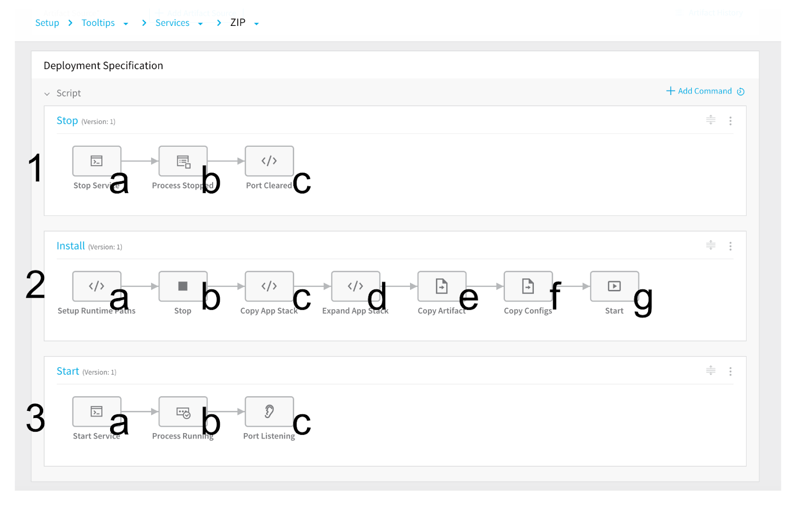This screenshot has height=514, width=812.
Task: Open the Tooltips breadcrumb dropdown arrow
Action: 125,24
